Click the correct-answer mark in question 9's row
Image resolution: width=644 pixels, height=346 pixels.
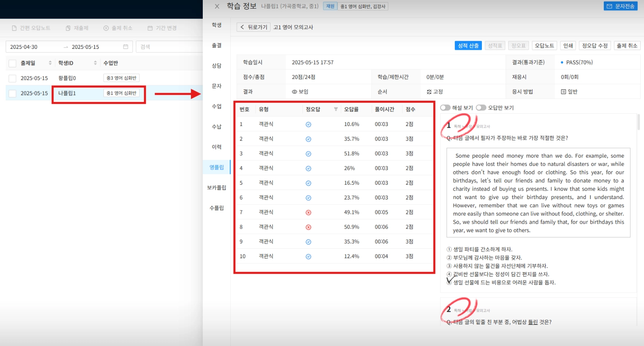pos(308,242)
